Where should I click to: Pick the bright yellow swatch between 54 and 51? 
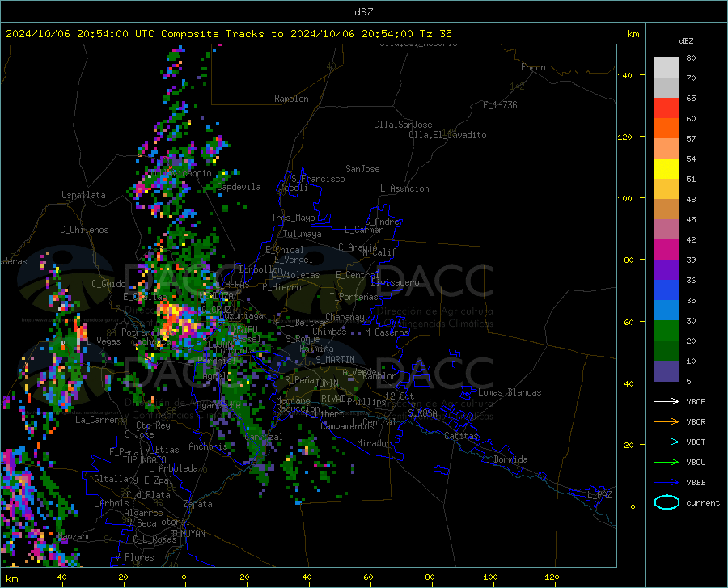point(667,168)
